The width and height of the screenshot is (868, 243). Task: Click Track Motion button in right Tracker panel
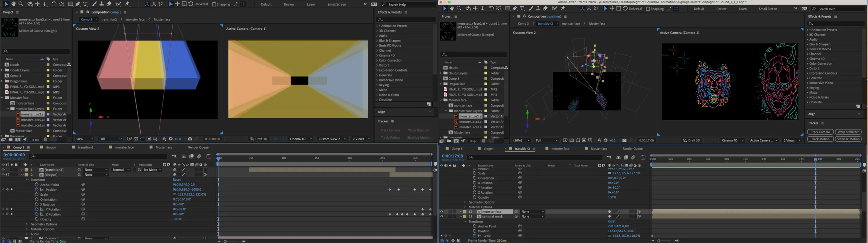coord(820,139)
